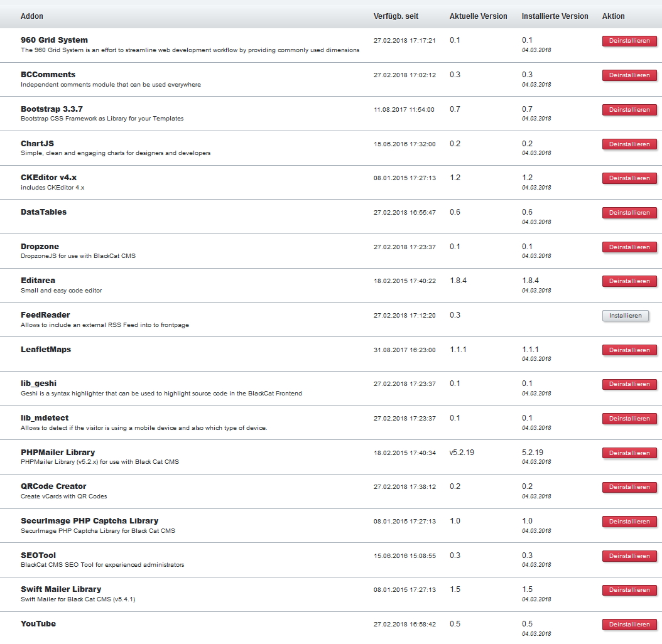Select the Aktuelle Version column header
662x644 pixels.
point(478,16)
